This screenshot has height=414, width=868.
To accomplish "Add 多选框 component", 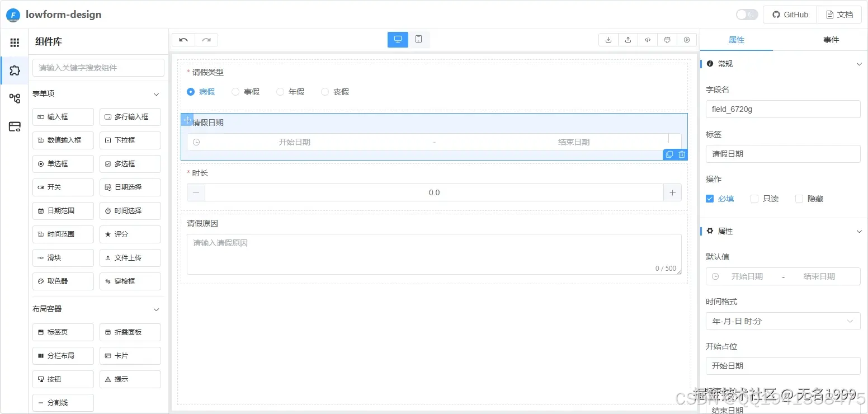I will 130,164.
